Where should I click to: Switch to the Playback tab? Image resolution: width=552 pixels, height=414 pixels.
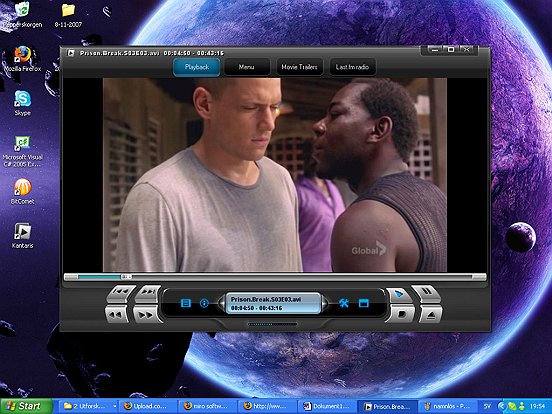(196, 67)
